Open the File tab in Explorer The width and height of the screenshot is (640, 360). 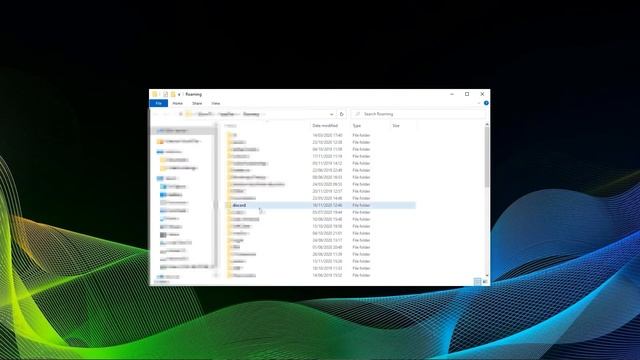coord(158,103)
